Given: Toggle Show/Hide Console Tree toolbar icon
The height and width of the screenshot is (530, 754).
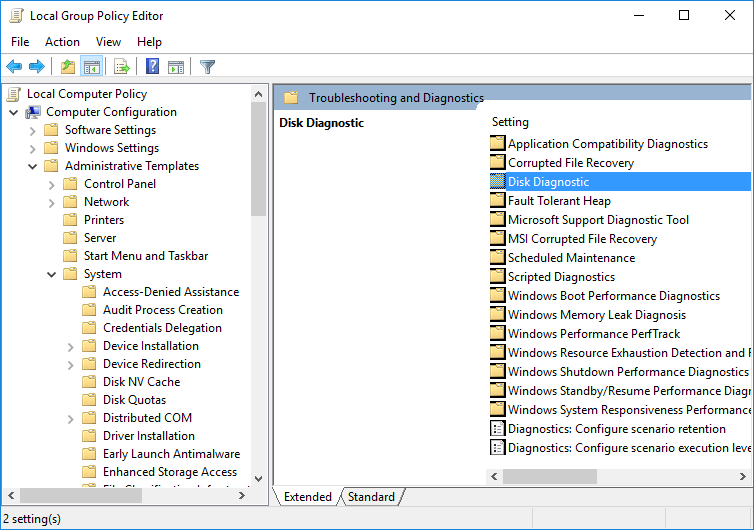Looking at the screenshot, I should coord(91,67).
